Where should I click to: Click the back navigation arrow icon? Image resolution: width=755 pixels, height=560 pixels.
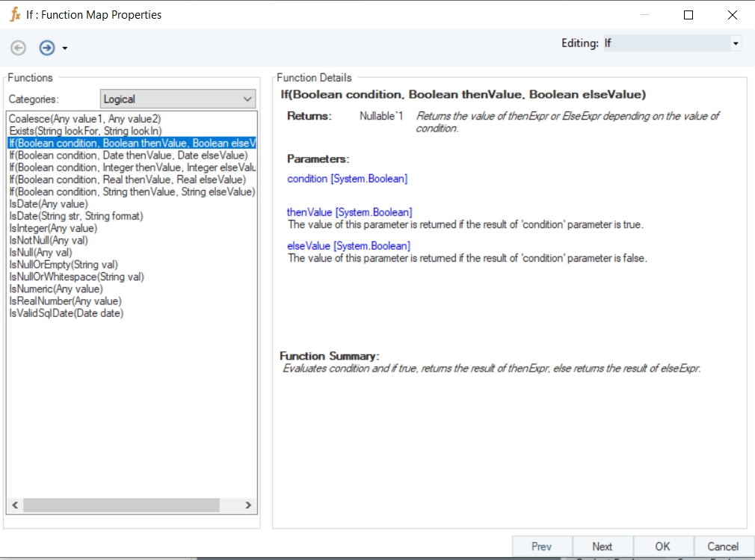(x=19, y=48)
